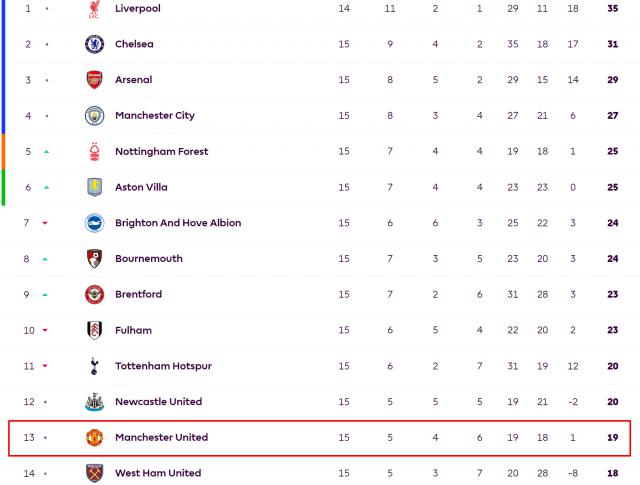Click the Brighton And Hove Albion crest
This screenshot has width=640, height=485.
pyautogui.click(x=94, y=223)
